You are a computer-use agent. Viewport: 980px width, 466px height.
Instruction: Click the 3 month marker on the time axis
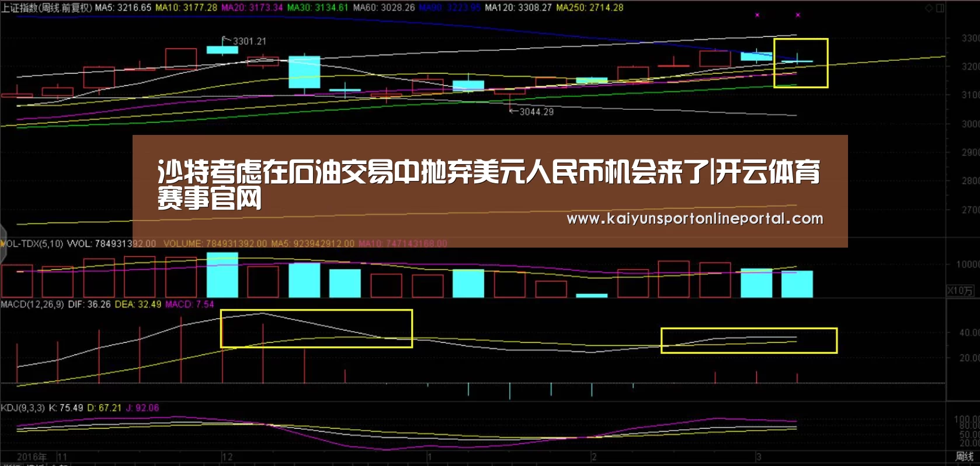[759, 457]
